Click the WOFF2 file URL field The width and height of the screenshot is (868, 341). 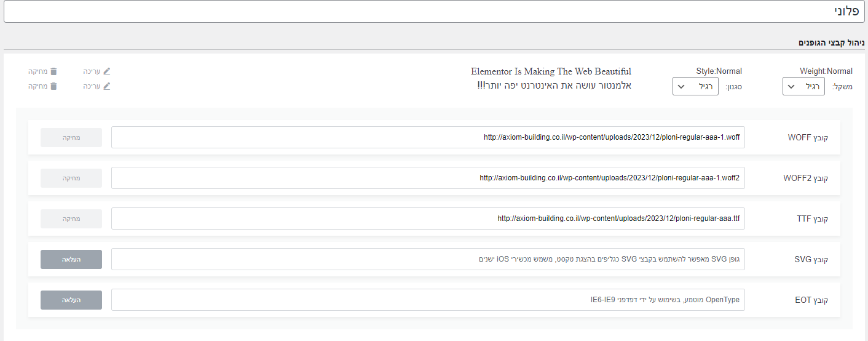(428, 178)
